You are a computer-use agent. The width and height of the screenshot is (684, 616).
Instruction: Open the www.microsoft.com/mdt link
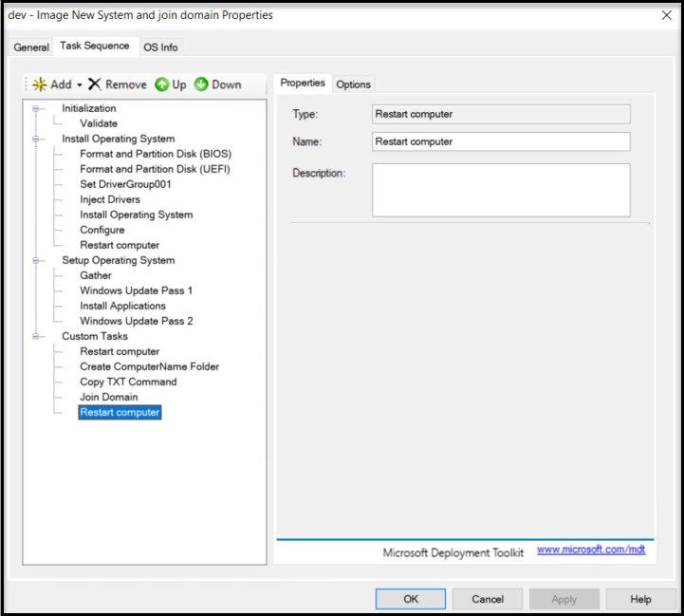[x=591, y=550]
